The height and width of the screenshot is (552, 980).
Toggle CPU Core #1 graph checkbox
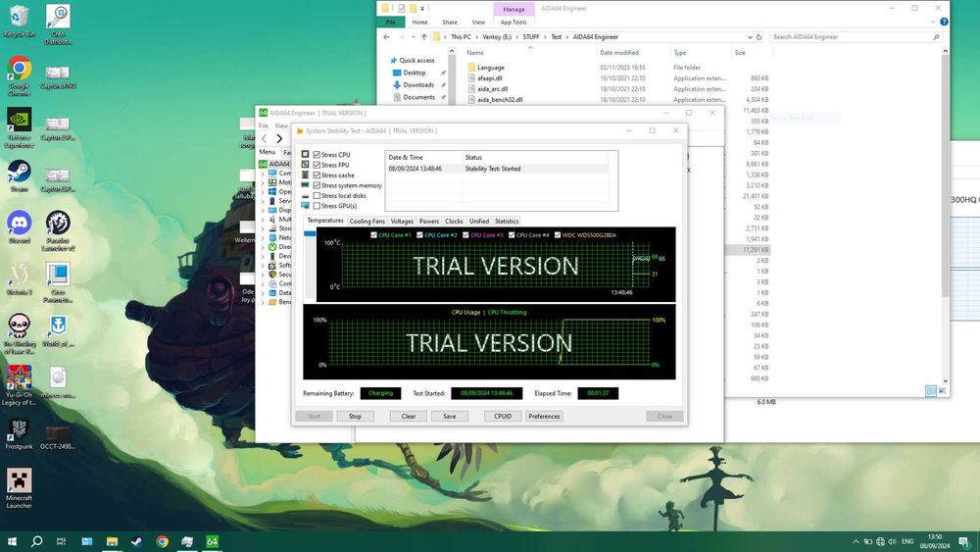pyautogui.click(x=373, y=235)
